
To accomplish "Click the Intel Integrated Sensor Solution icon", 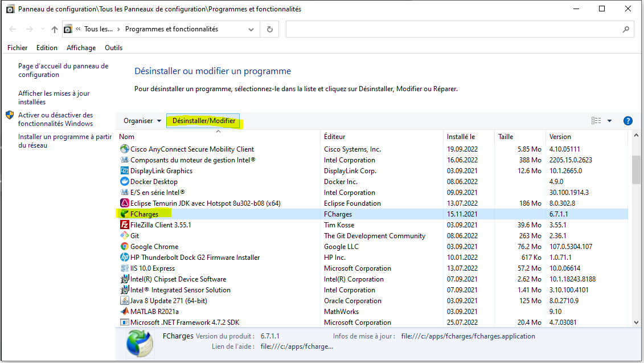I will click(x=125, y=290).
